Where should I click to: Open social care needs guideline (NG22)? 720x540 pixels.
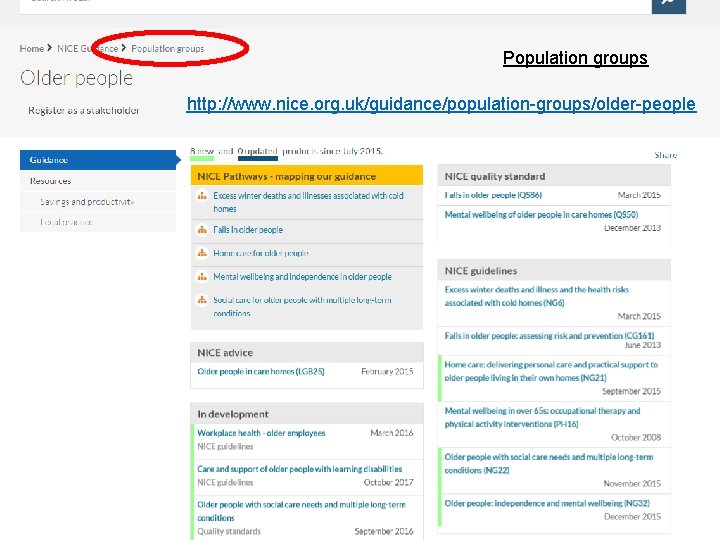pyautogui.click(x=549, y=463)
